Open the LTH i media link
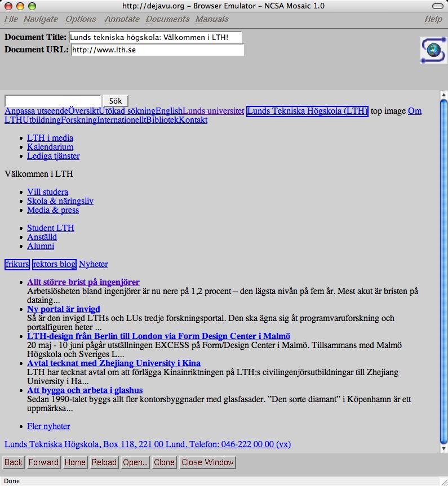 tap(50, 138)
